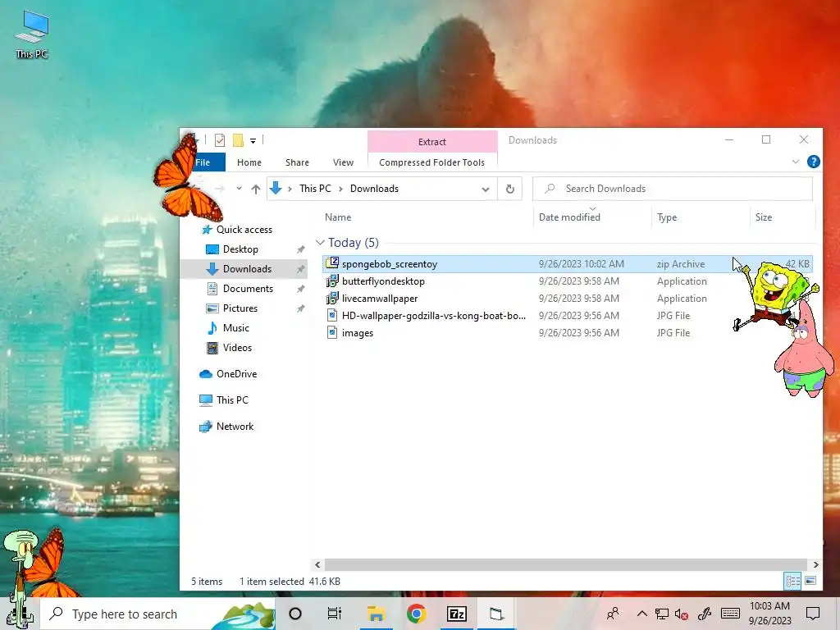Click the muted volume tray icon
The image size is (840, 630).
click(x=682, y=614)
